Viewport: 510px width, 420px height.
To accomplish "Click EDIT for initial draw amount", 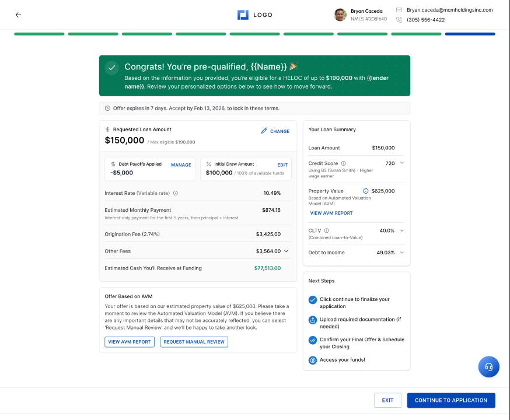I will [282, 165].
